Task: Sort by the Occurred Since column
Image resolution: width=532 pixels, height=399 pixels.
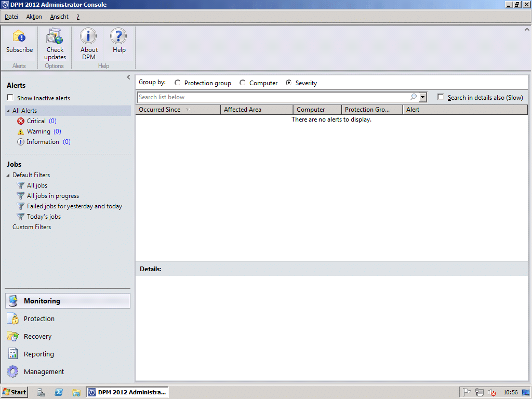Action: (178, 110)
